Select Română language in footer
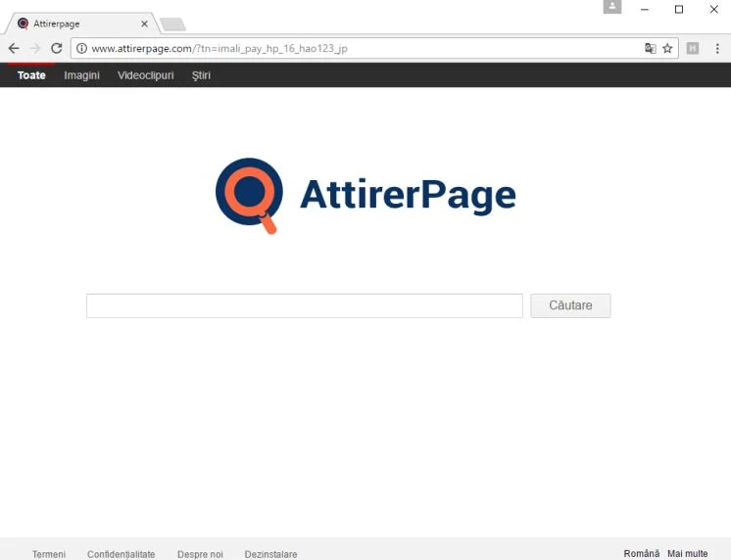The height and width of the screenshot is (560, 731). (642, 553)
